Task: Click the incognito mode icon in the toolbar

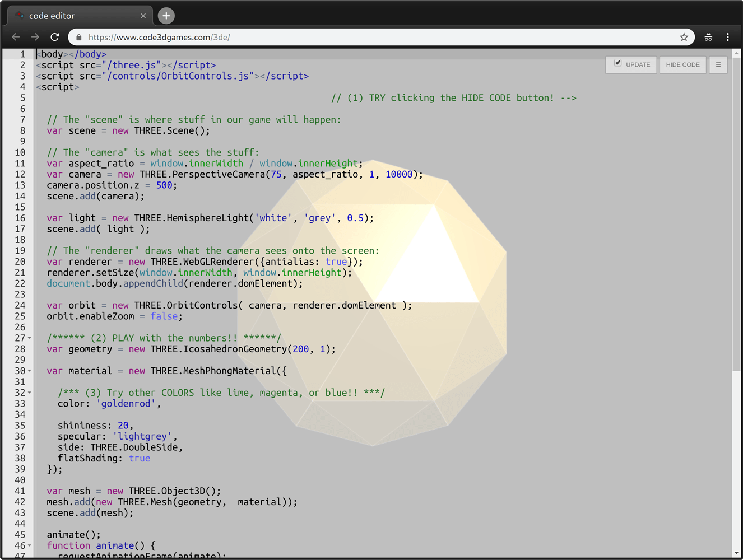Action: click(708, 36)
